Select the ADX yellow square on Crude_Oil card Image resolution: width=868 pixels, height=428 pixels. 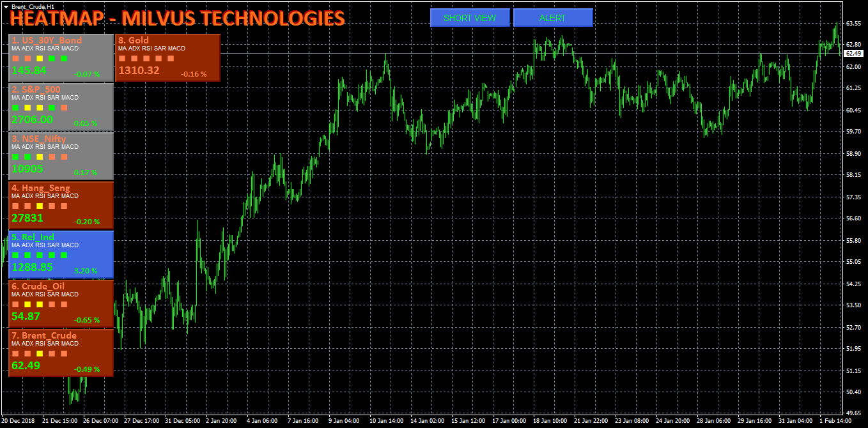27,305
